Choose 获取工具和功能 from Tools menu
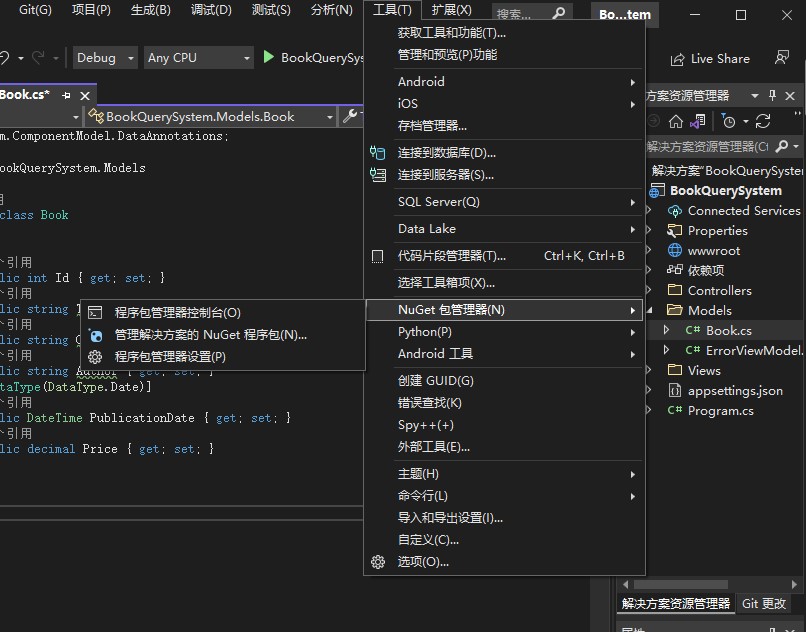Screen dimensions: 806x632 [504, 33]
